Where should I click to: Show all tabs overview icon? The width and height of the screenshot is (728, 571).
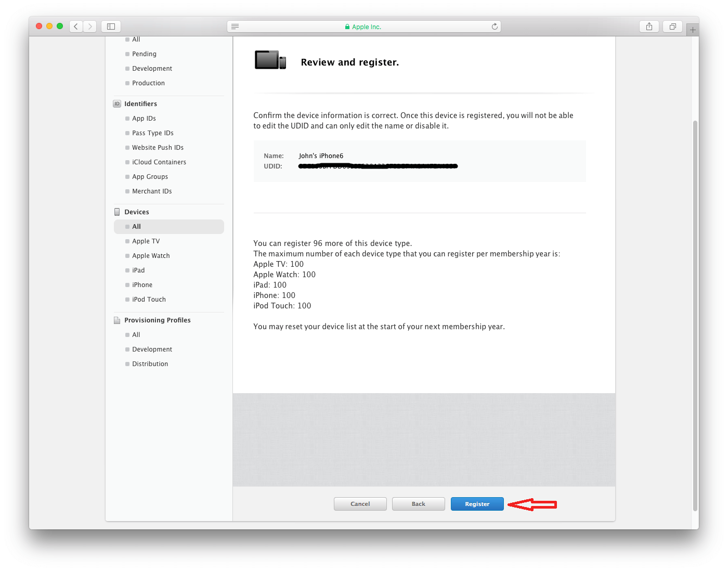click(672, 27)
